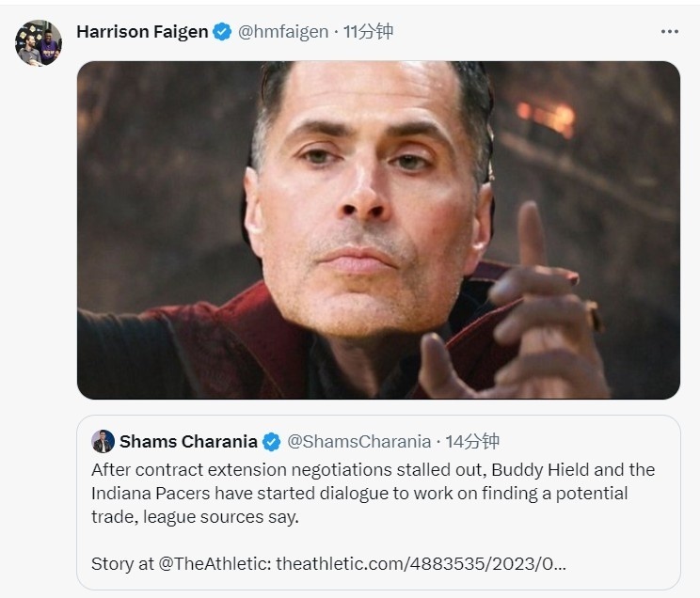Click the "Story at" text

point(122,564)
